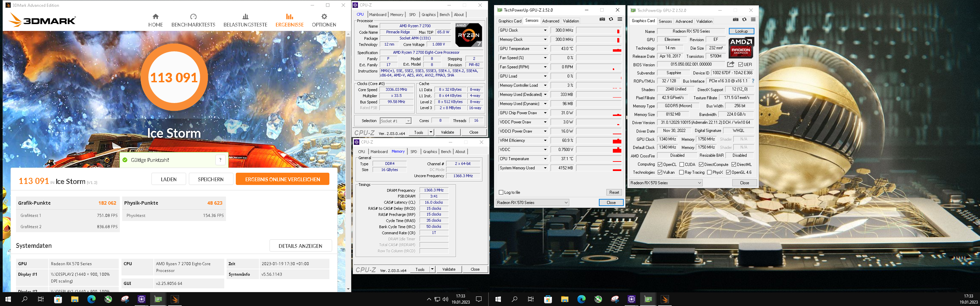Screen dimensions: 980x306
Task: Open the HOME section in 3DMark
Action: [x=155, y=20]
